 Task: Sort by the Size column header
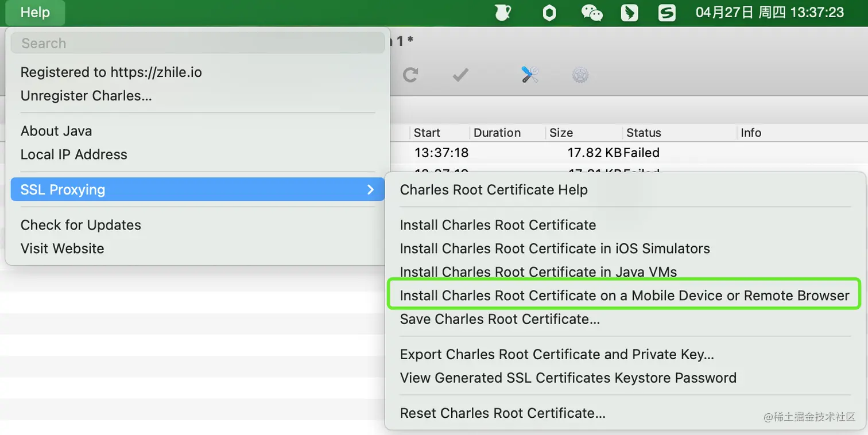pyautogui.click(x=584, y=133)
